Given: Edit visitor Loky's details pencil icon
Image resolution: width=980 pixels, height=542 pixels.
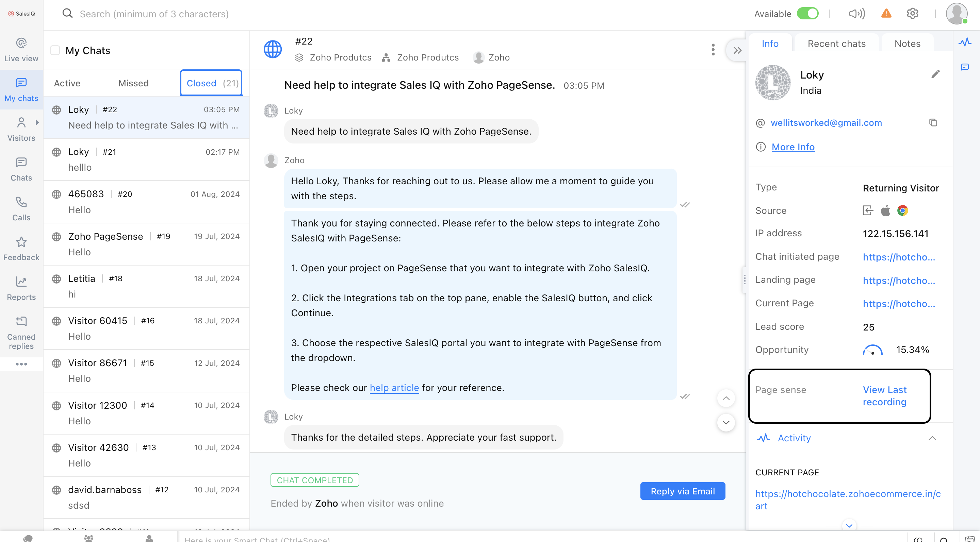Looking at the screenshot, I should [x=935, y=74].
